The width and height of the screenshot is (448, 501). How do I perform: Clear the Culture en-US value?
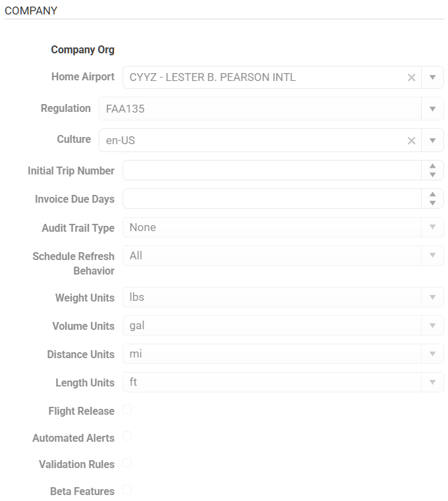[x=411, y=140]
